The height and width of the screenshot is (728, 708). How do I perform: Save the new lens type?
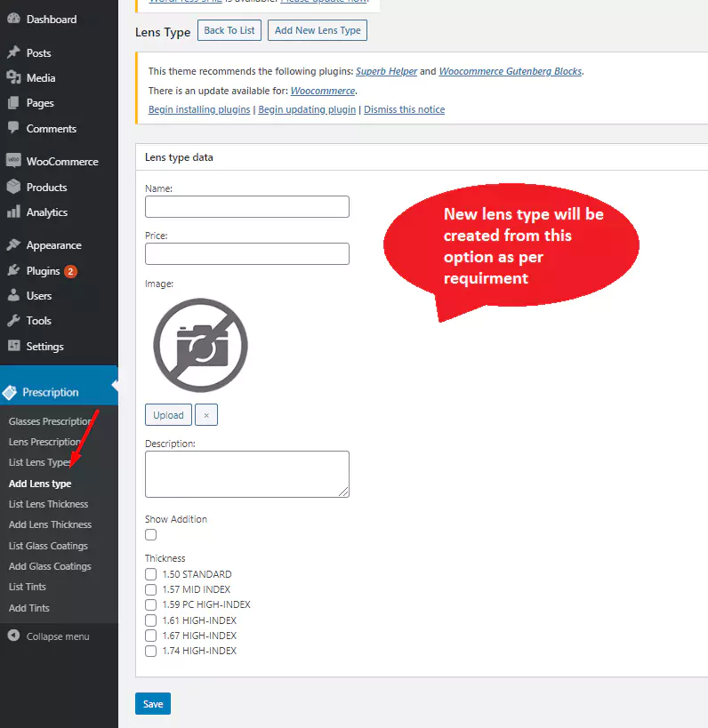[x=153, y=703]
